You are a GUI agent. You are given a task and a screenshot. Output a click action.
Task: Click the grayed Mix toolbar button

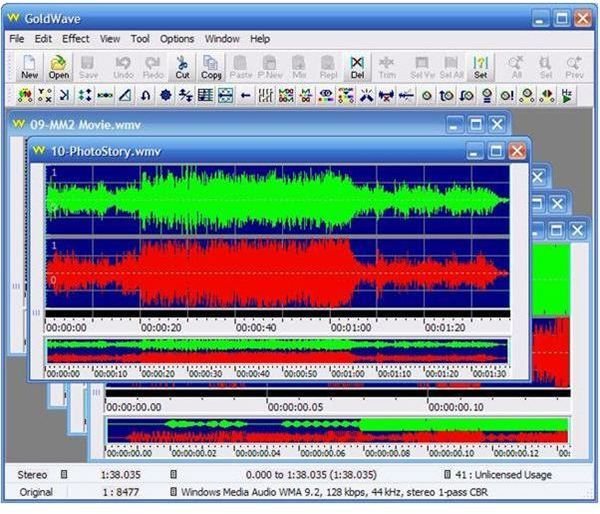(299, 67)
